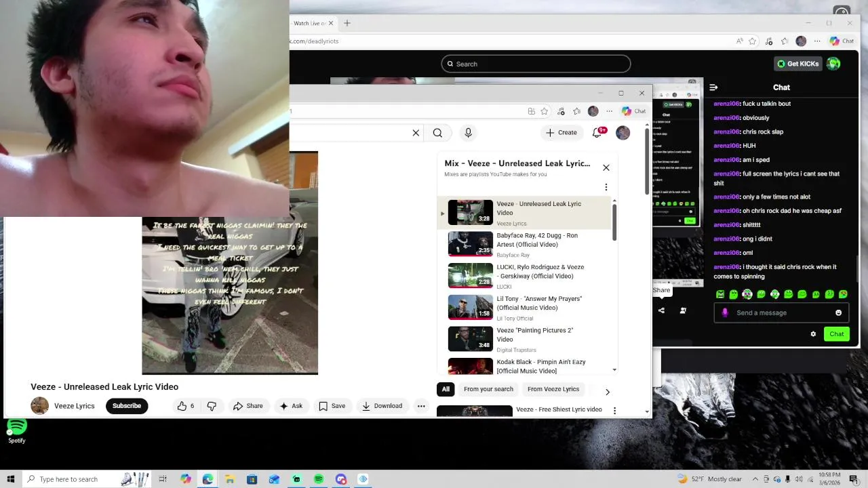Open the Microsoft Edge taskbar icon
This screenshot has height=488, width=868.
(208, 479)
